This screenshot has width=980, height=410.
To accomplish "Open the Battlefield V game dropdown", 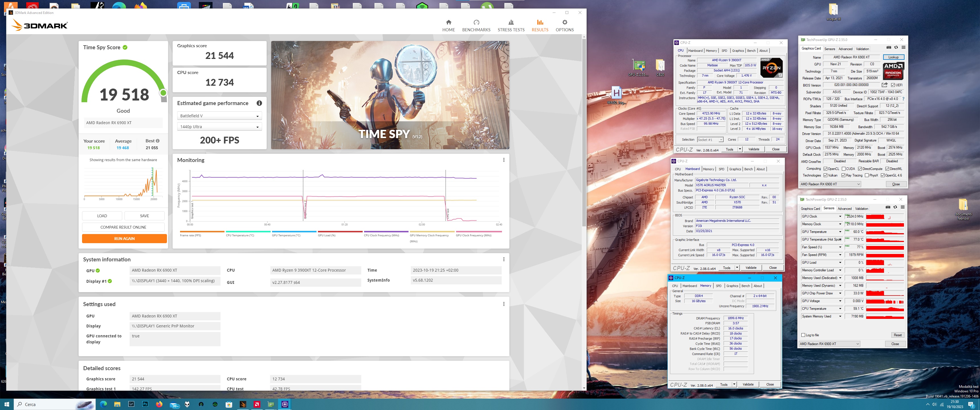I will [219, 116].
